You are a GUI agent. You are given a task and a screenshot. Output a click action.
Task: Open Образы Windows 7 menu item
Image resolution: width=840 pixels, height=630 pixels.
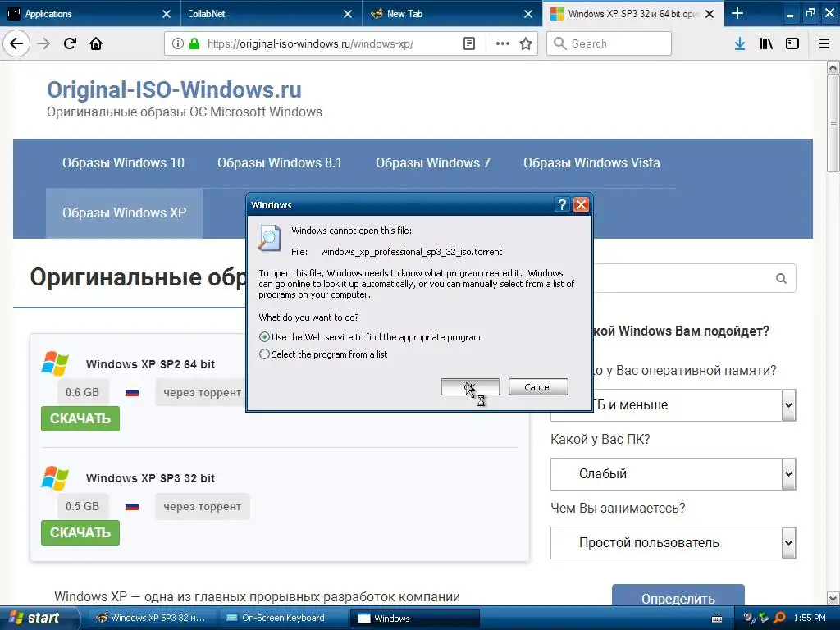pos(433,163)
